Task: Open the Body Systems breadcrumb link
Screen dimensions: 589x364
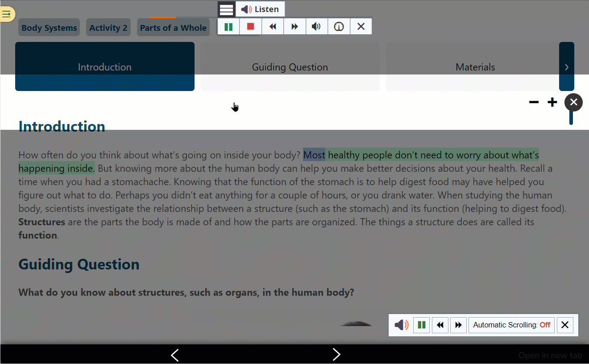Action: click(x=49, y=28)
